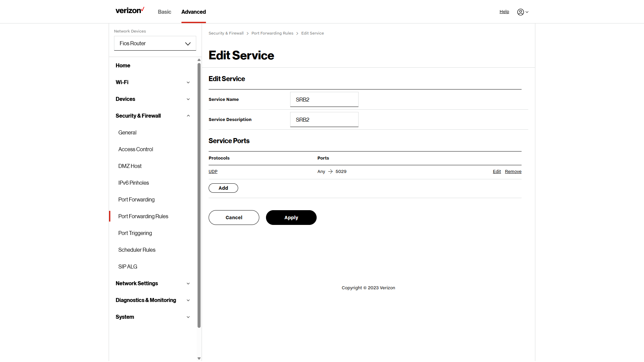This screenshot has width=644, height=362.
Task: Click the arrow between Any and 5029
Action: tap(330, 172)
